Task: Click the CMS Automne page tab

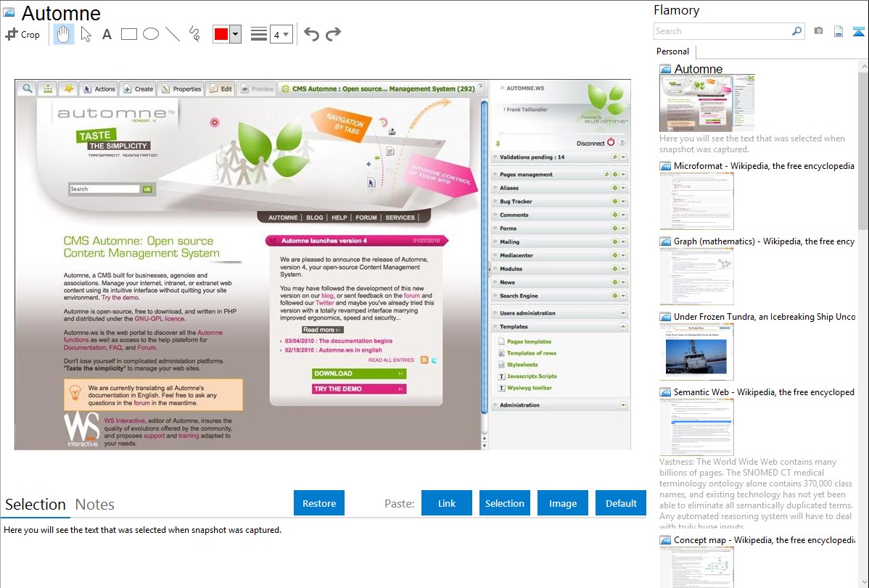Action: [381, 88]
